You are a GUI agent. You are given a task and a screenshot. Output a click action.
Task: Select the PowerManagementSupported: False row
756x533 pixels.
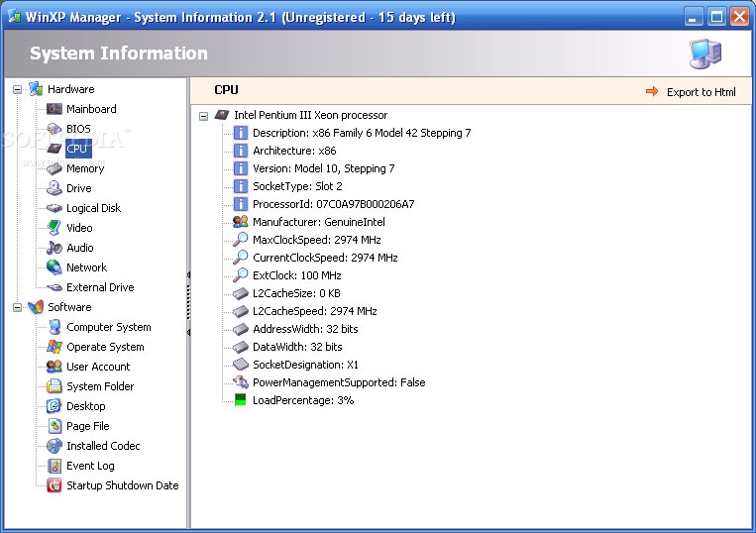point(339,382)
